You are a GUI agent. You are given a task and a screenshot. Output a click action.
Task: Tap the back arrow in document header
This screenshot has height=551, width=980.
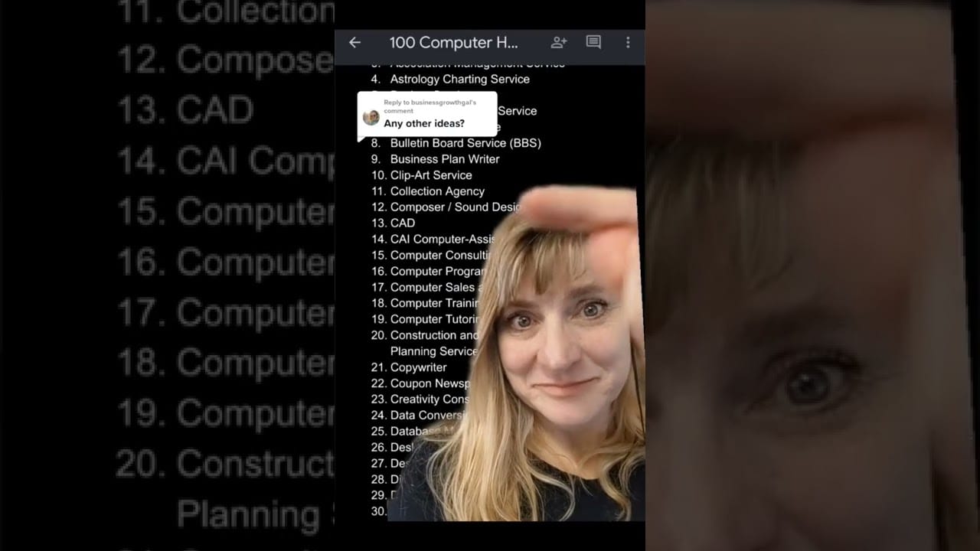coord(354,43)
